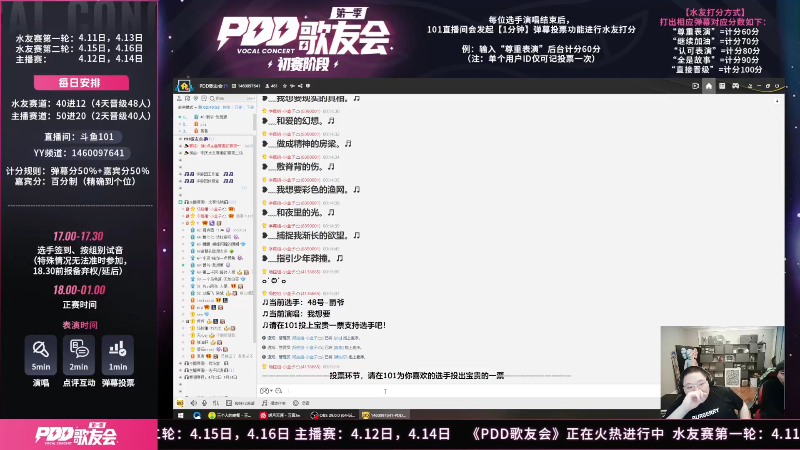Switch to YY 1460097641 taskbar item
This screenshot has width=800, height=450.
click(x=384, y=415)
